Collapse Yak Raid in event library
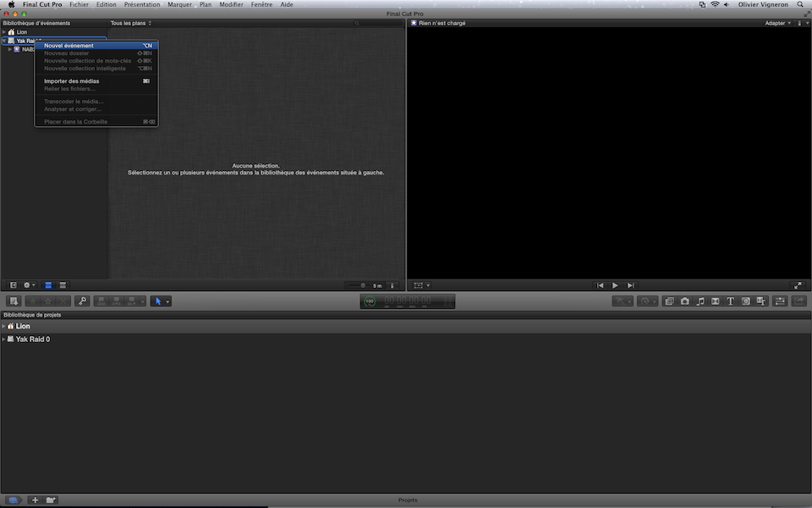The width and height of the screenshot is (812, 508). click(4, 41)
